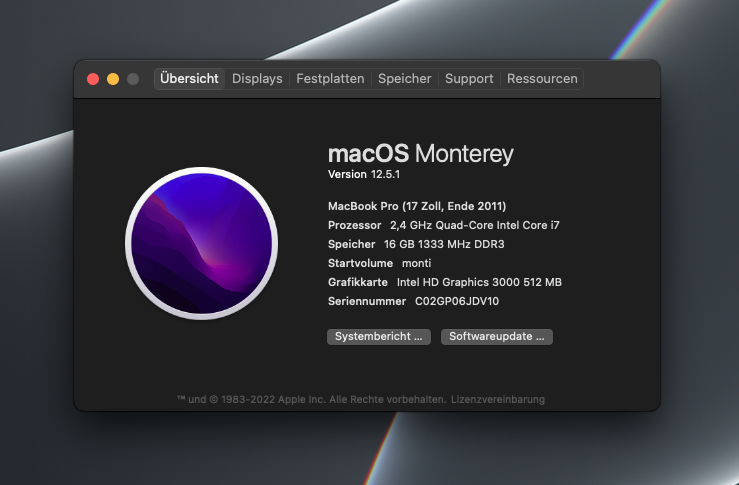The width and height of the screenshot is (739, 485).
Task: Show the Ressourcen tab
Action: point(542,79)
